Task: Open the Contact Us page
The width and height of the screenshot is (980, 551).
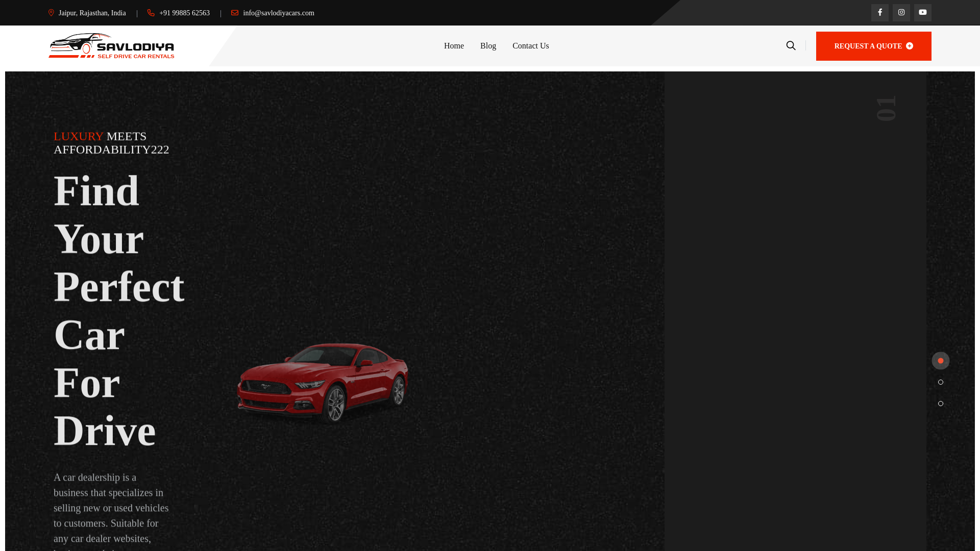Action: pos(531,46)
